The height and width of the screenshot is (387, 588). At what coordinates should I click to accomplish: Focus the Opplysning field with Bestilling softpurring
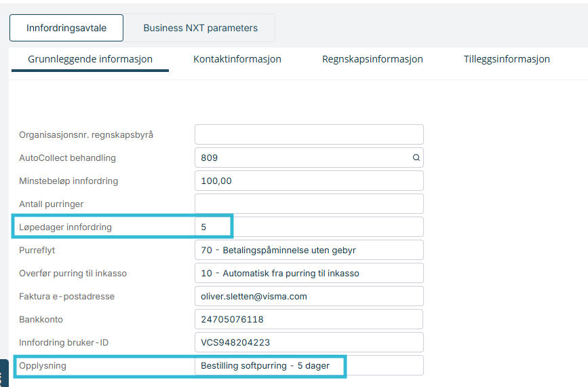[309, 365]
